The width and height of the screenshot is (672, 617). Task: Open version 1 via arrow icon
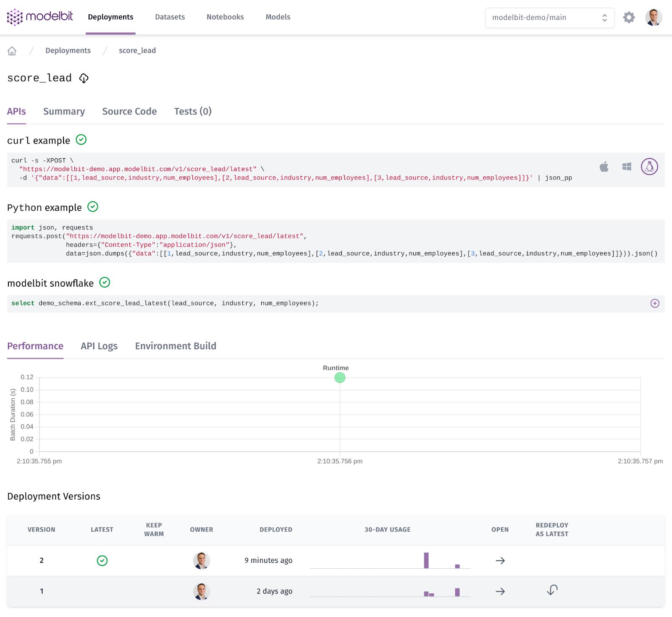click(500, 591)
